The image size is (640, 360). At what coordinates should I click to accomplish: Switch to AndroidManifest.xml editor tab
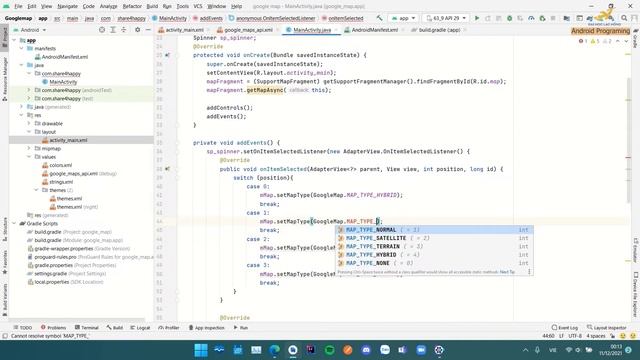point(375,30)
